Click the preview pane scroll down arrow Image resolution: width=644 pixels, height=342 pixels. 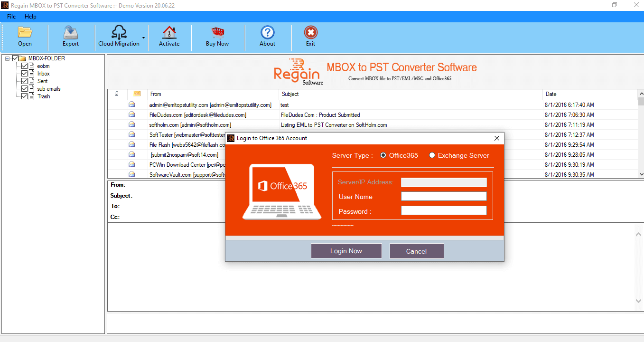(639, 301)
